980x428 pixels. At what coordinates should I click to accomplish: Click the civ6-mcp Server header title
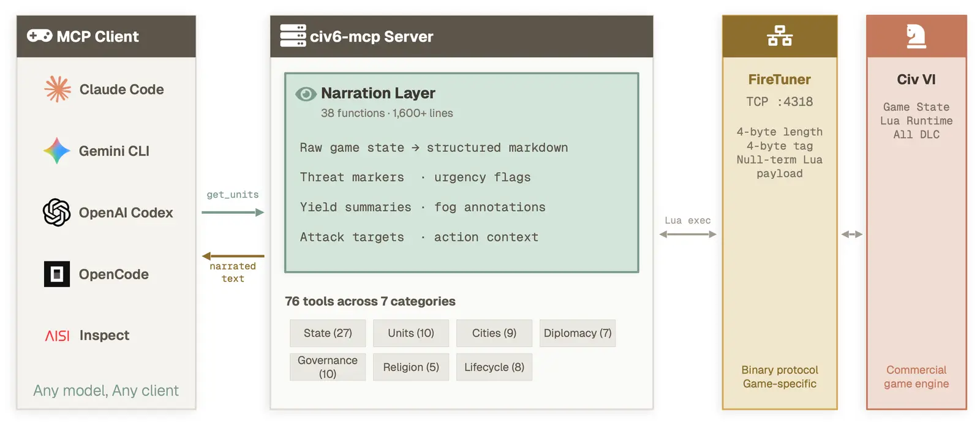pyautogui.click(x=372, y=37)
